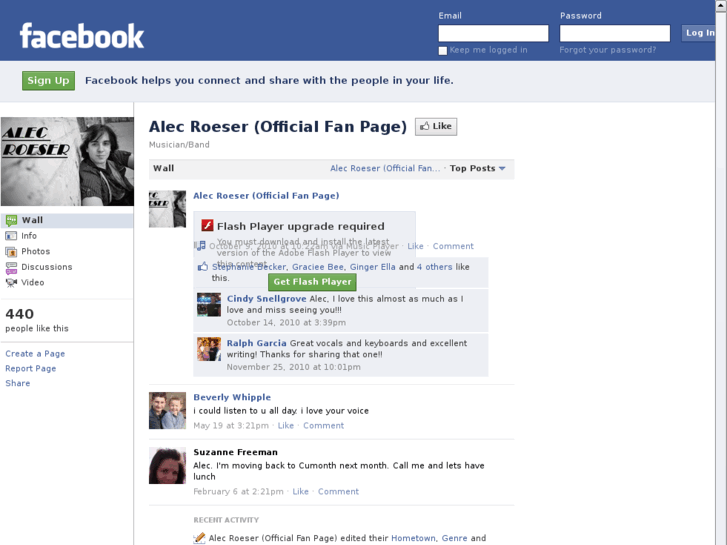Click Like under Suzanne Freeman's post
The width and height of the screenshot is (727, 545).
click(x=300, y=491)
